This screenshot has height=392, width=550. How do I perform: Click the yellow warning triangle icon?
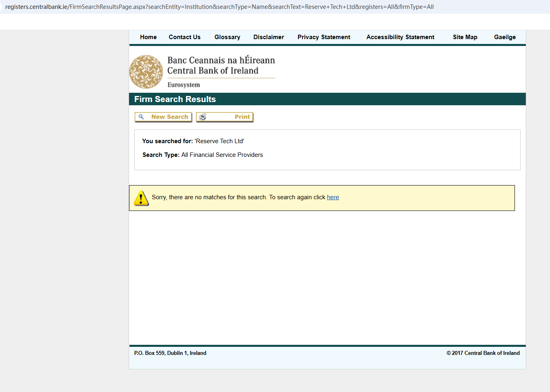tap(141, 198)
